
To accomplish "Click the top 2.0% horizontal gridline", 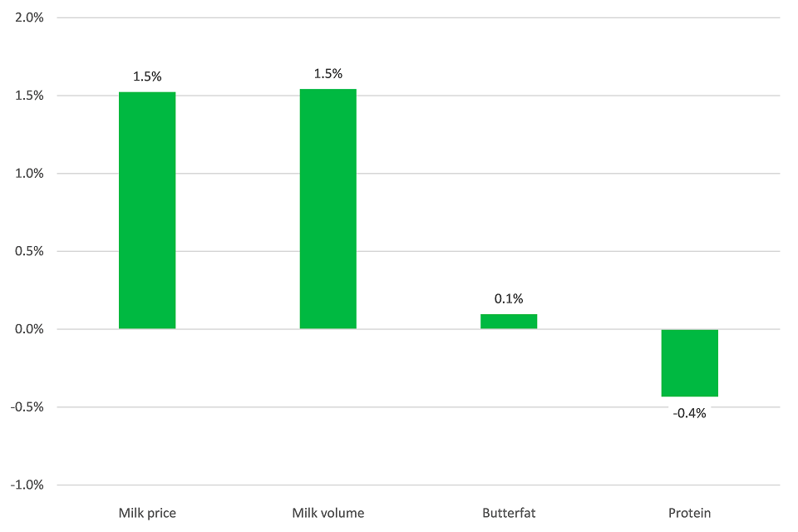I will tap(416, 17).
